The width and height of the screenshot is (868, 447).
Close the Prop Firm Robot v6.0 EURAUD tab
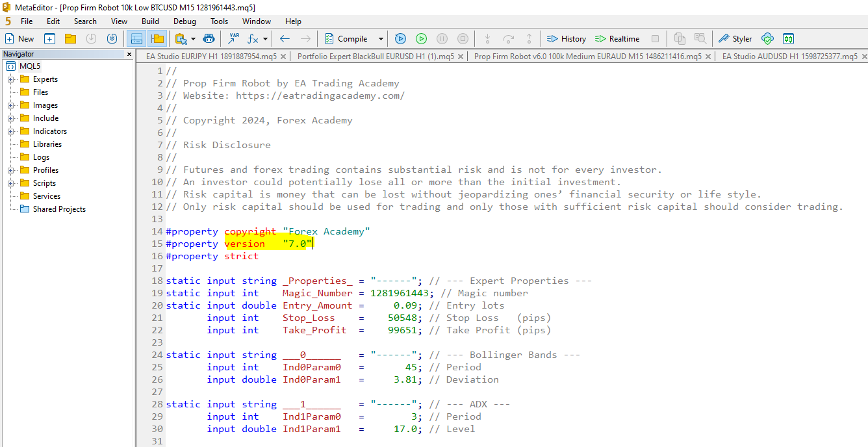coord(708,57)
